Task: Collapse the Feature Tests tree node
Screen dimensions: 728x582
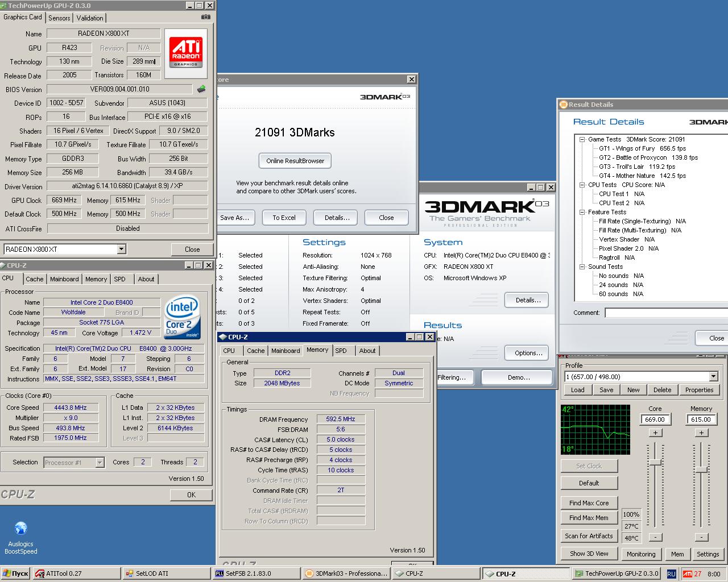Action: point(582,212)
